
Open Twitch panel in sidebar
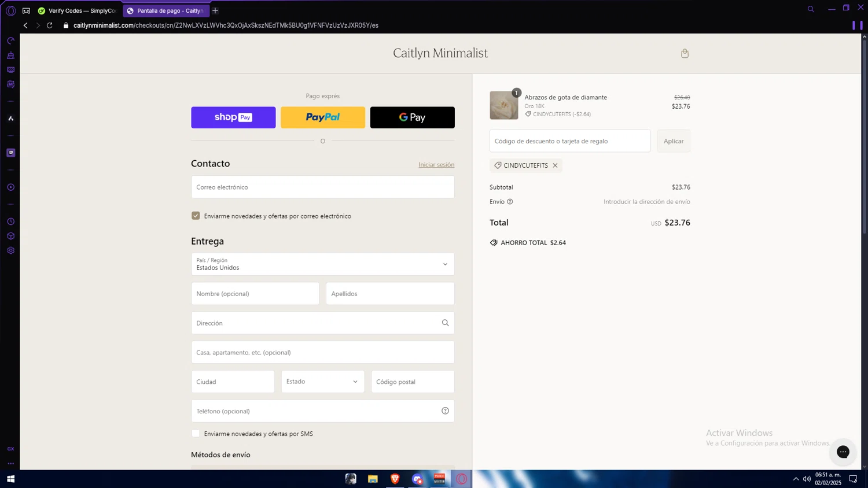click(10, 153)
